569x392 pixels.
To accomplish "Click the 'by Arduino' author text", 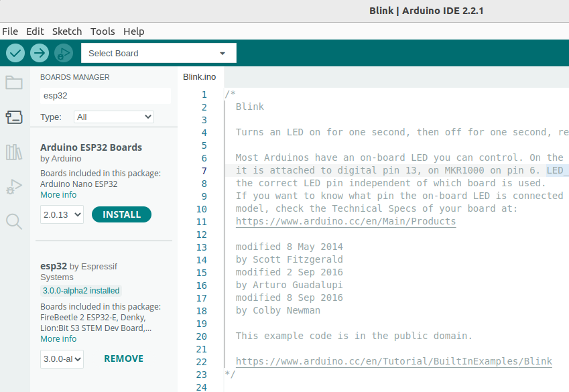I will (60, 159).
